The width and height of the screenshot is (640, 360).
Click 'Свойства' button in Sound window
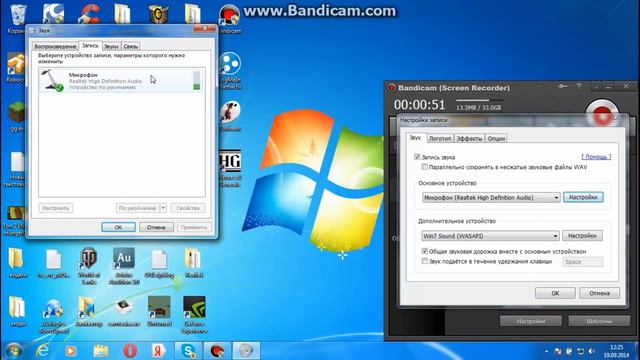click(x=188, y=208)
